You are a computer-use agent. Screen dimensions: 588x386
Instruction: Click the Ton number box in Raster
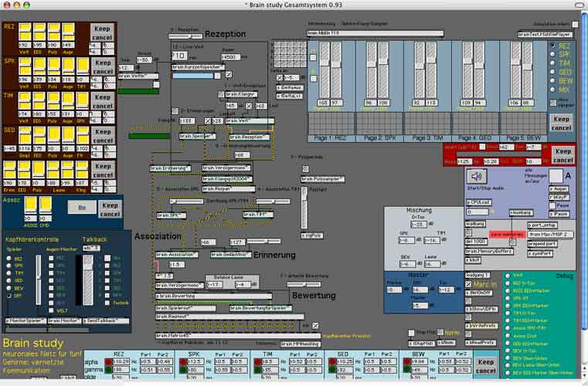tap(446, 289)
